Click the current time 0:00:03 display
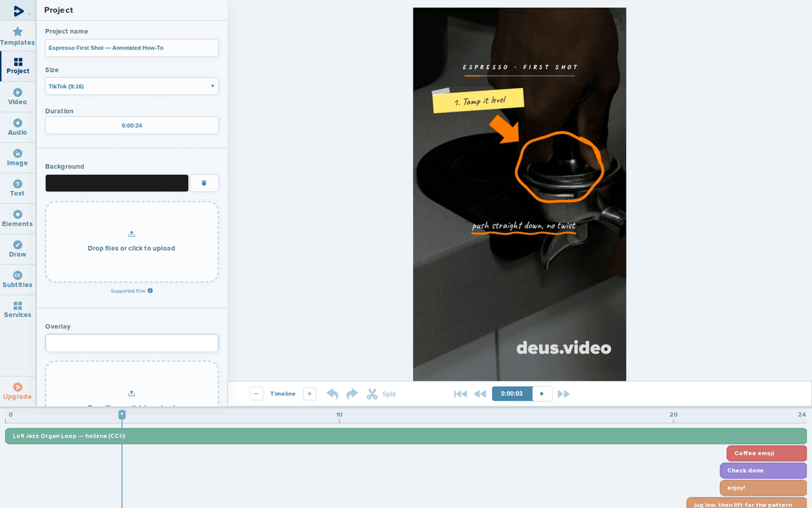This screenshot has height=508, width=812. 512,394
